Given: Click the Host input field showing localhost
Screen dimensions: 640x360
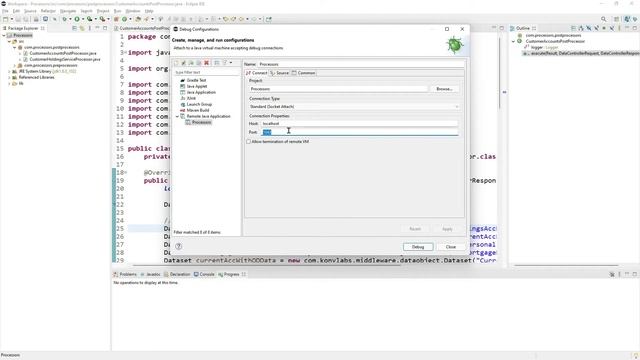Looking at the screenshot, I should [x=360, y=123].
